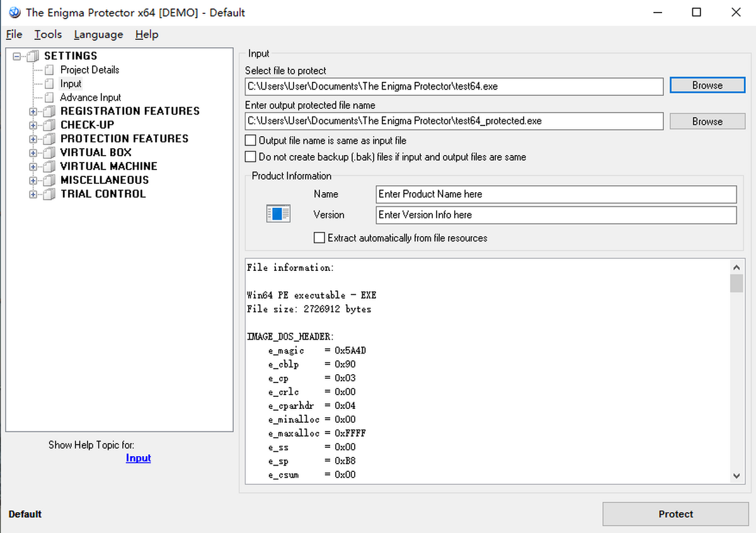
Task: Click the e_cparhdr = 0x04 line
Action: (x=311, y=406)
